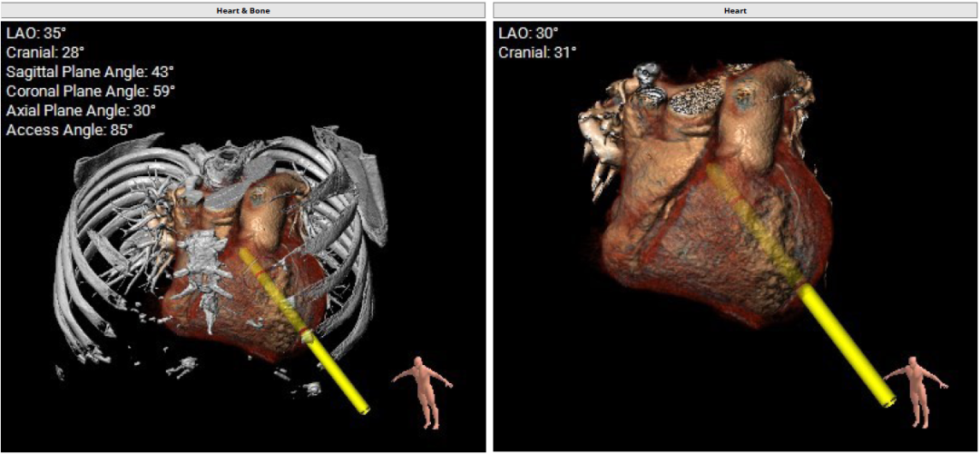Select the Axial Plane Angle: 30° label

81,110
